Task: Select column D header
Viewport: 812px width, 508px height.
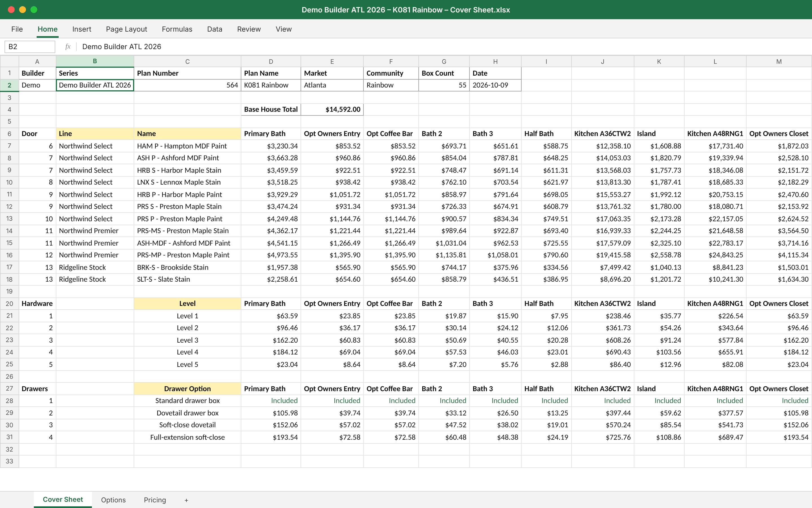Action: tap(271, 62)
